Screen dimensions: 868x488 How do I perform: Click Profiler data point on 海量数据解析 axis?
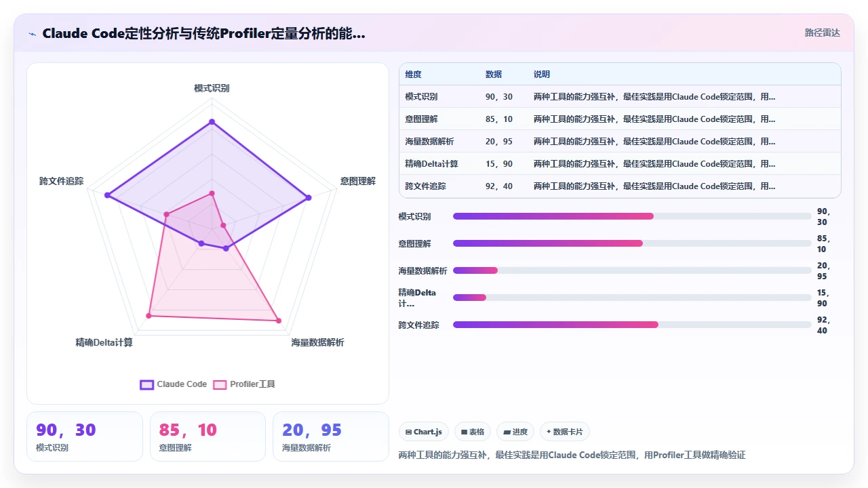point(278,321)
